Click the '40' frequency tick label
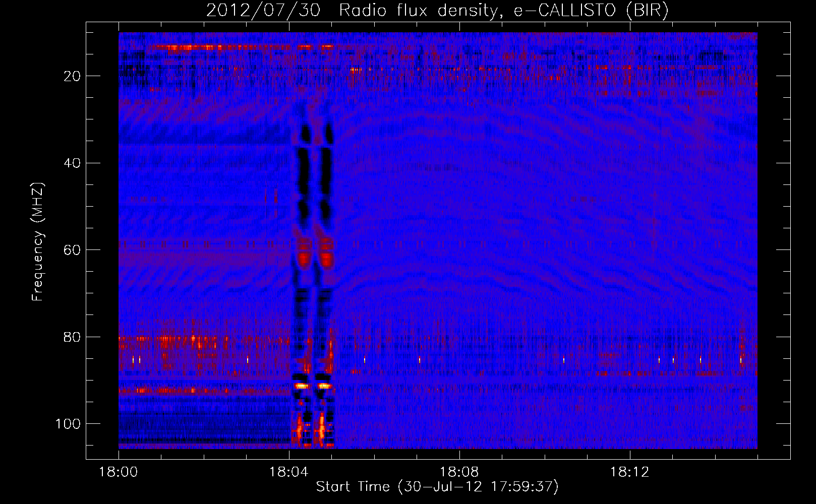 click(73, 163)
